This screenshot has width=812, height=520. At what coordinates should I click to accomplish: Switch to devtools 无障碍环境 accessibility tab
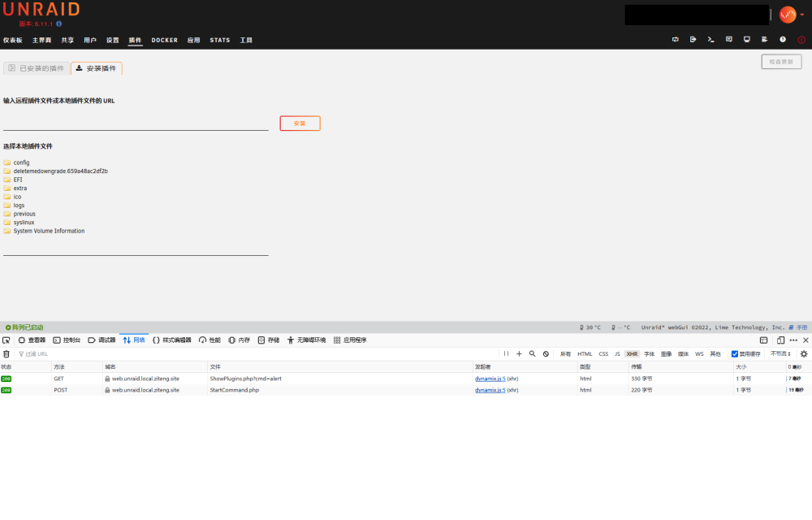pyautogui.click(x=307, y=340)
